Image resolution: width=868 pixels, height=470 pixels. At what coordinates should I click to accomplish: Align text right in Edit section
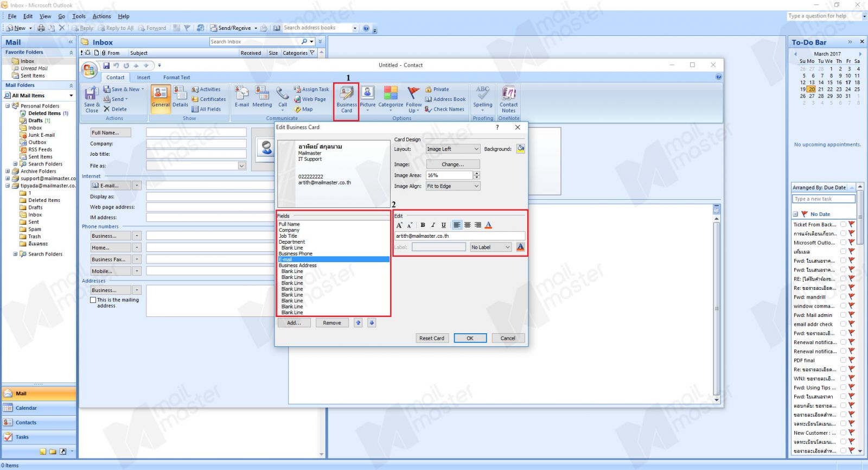[x=477, y=225]
